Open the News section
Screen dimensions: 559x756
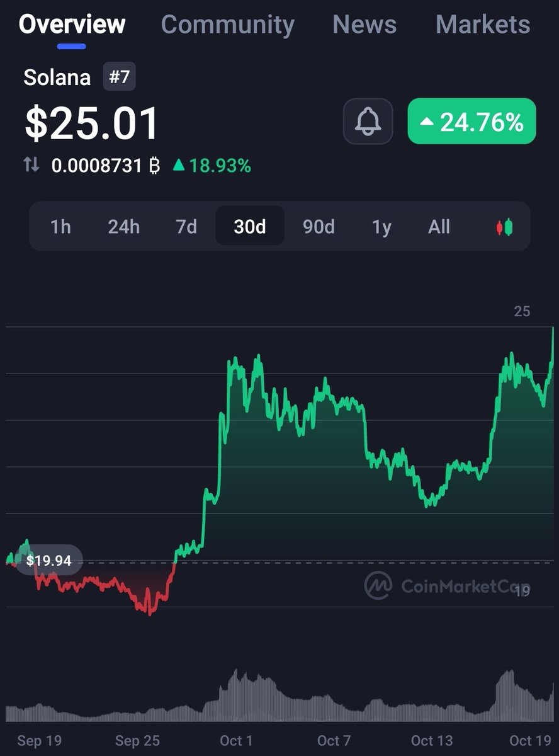pyautogui.click(x=364, y=25)
